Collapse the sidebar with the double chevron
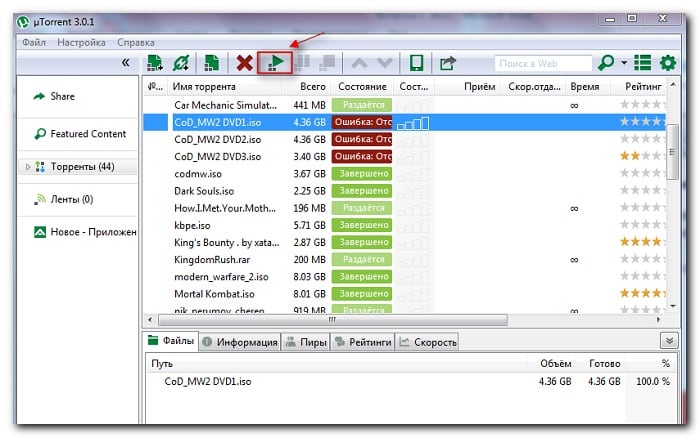Screen dimensions: 700x438 pos(126,63)
